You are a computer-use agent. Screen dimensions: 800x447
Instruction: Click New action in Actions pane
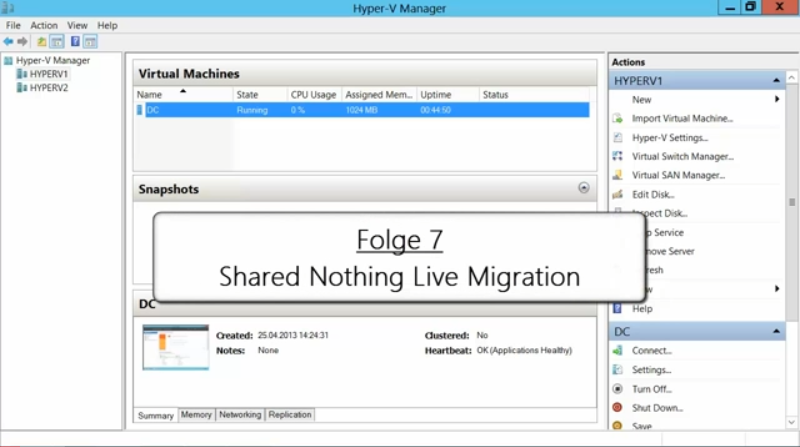pos(641,100)
